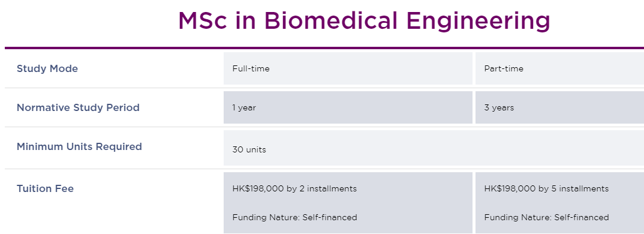The image size is (644, 234).
Task: Click HK$198,000 by 2 installments text
Action: pos(294,189)
